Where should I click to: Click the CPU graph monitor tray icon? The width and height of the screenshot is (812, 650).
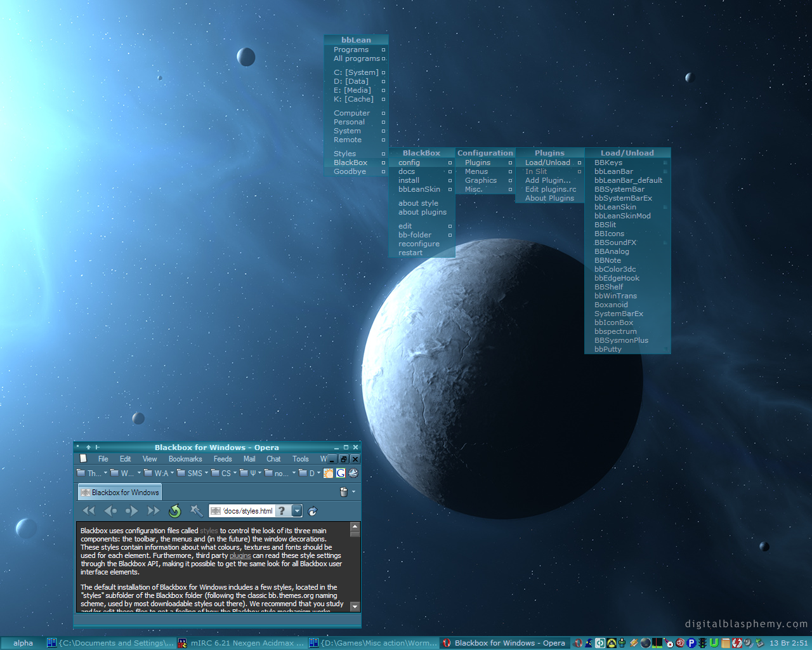[x=657, y=643]
